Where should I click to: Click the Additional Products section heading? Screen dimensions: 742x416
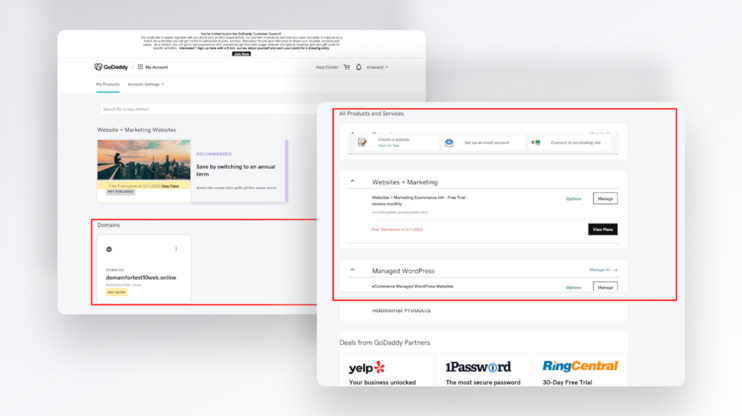[401, 310]
